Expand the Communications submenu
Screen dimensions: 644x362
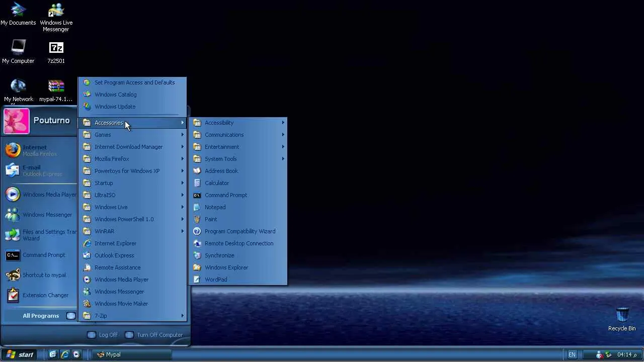(x=238, y=135)
